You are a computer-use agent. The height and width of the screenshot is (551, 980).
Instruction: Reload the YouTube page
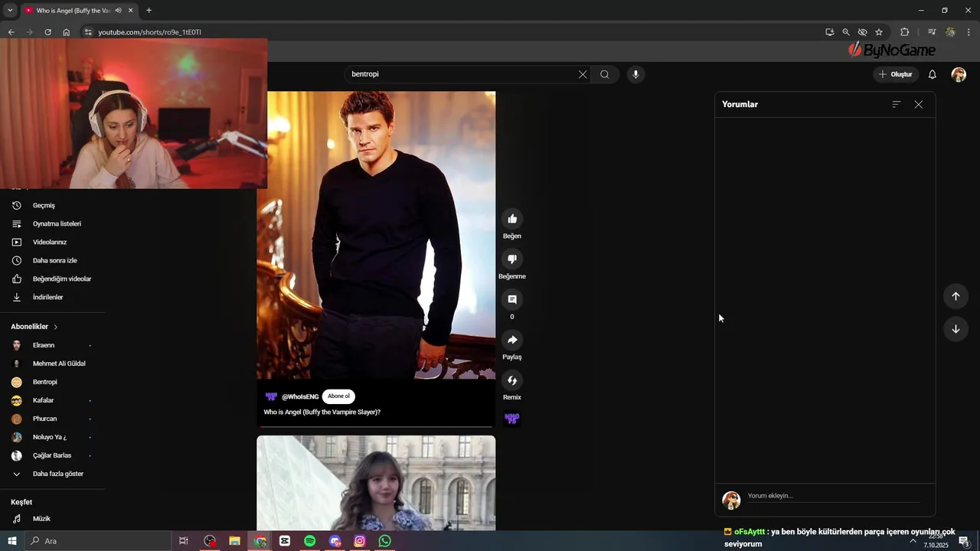click(x=47, y=32)
